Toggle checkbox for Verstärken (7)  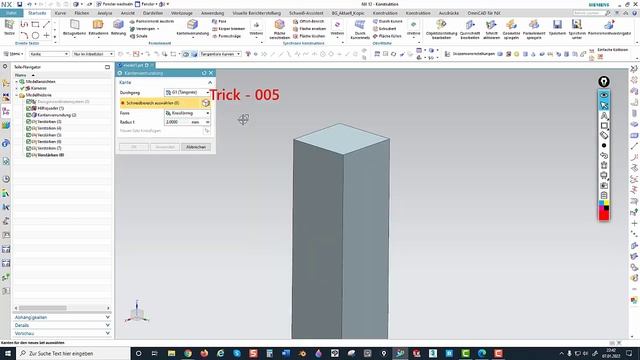(x=29, y=148)
